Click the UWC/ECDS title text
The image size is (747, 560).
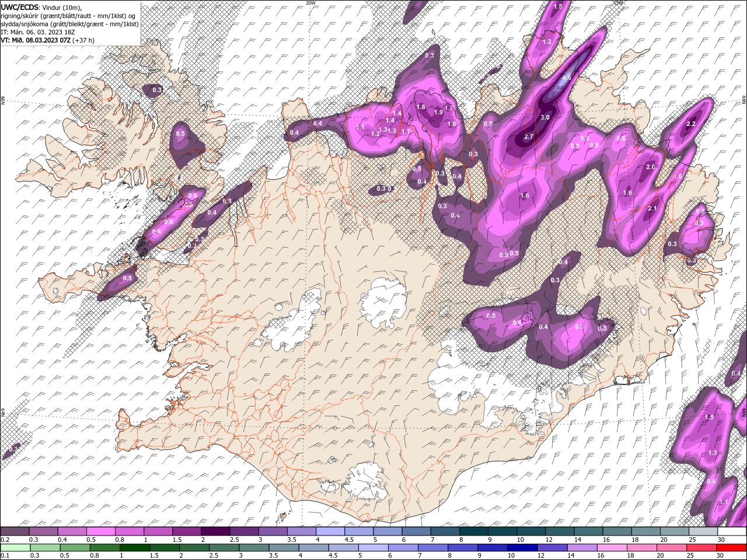coord(20,6)
